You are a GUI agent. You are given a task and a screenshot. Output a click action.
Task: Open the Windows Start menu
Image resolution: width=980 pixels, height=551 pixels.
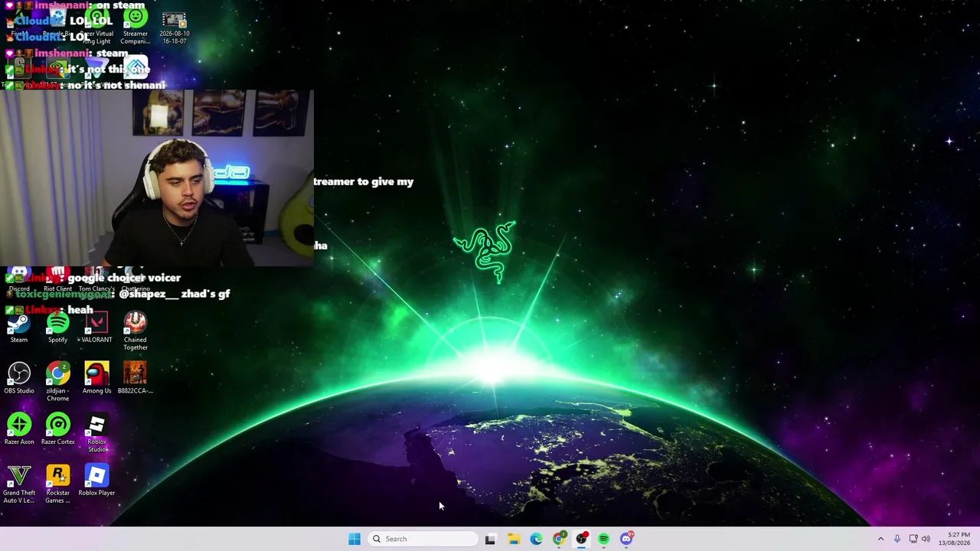point(354,539)
